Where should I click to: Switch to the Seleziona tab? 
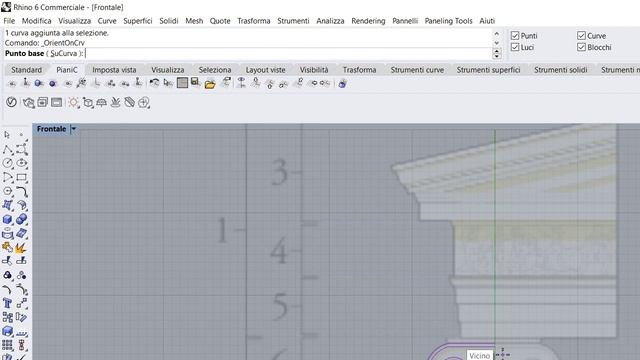click(x=215, y=70)
